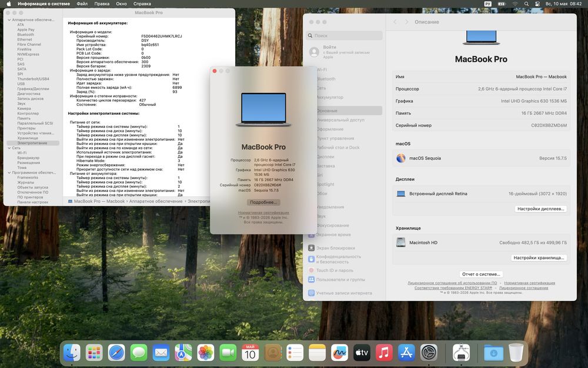588x368 pixels.
Task: Click the Подробнее… button in About window
Action: coord(263,202)
